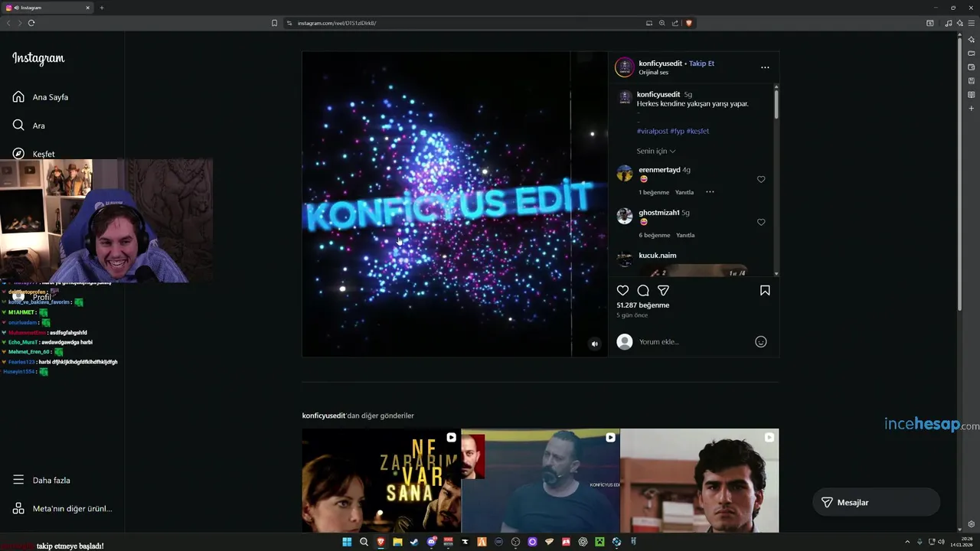Open kucuk.naim commenter profile

tap(657, 256)
